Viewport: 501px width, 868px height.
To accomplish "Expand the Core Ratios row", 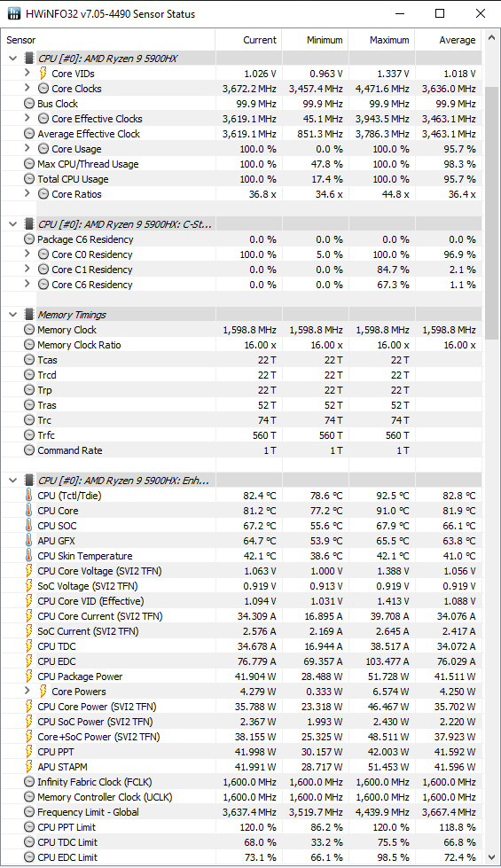I will 27,194.
